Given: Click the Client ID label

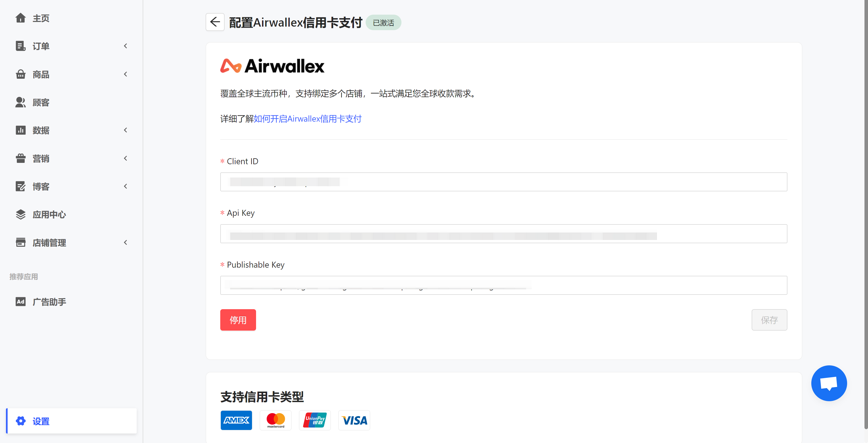Looking at the screenshot, I should [242, 161].
